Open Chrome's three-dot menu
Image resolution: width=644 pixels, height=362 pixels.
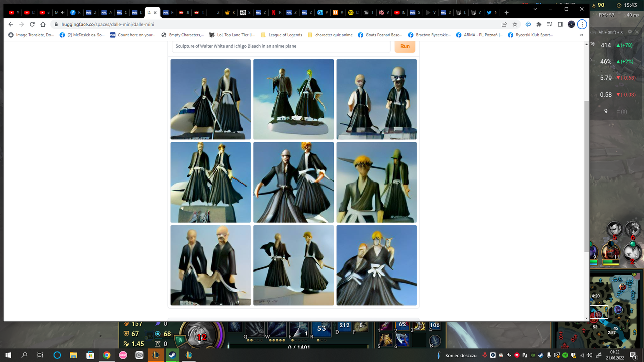coord(582,24)
